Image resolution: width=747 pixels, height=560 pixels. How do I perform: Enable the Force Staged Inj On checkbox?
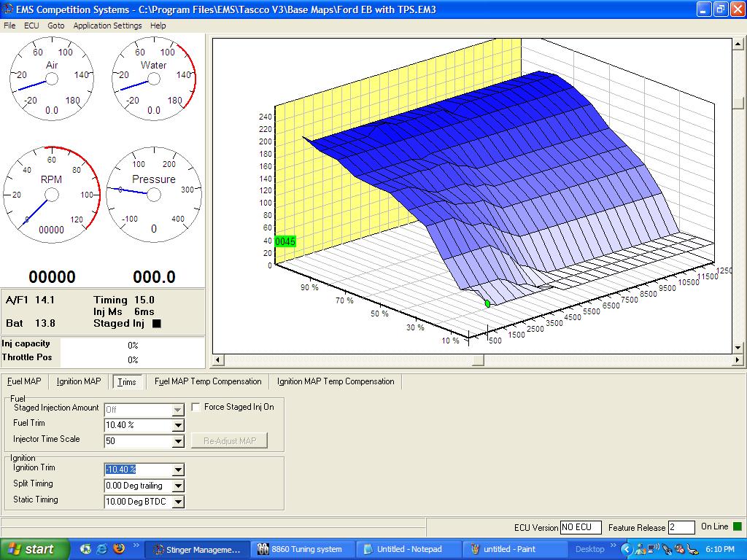196,408
